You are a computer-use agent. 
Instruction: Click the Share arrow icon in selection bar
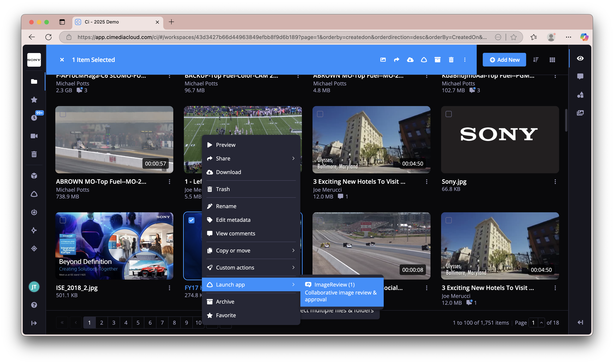click(x=397, y=60)
